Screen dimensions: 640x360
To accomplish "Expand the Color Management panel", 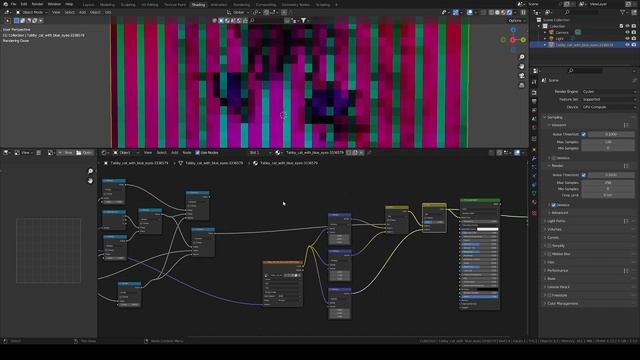I will tap(562, 304).
